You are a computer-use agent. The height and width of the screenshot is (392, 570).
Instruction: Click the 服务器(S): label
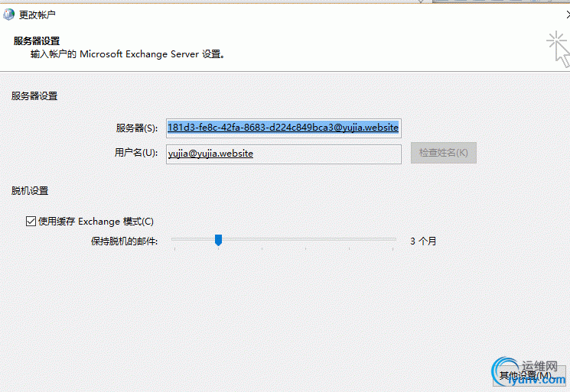coord(137,128)
